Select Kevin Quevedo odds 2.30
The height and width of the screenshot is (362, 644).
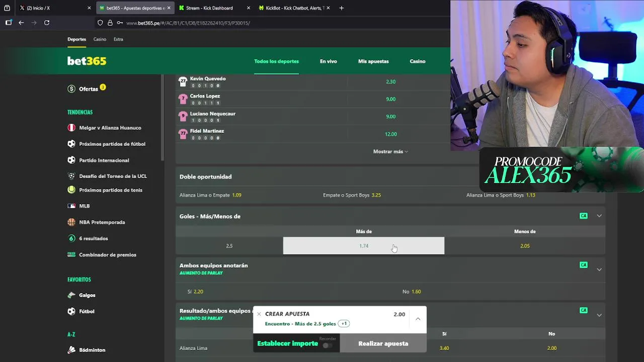(x=390, y=82)
